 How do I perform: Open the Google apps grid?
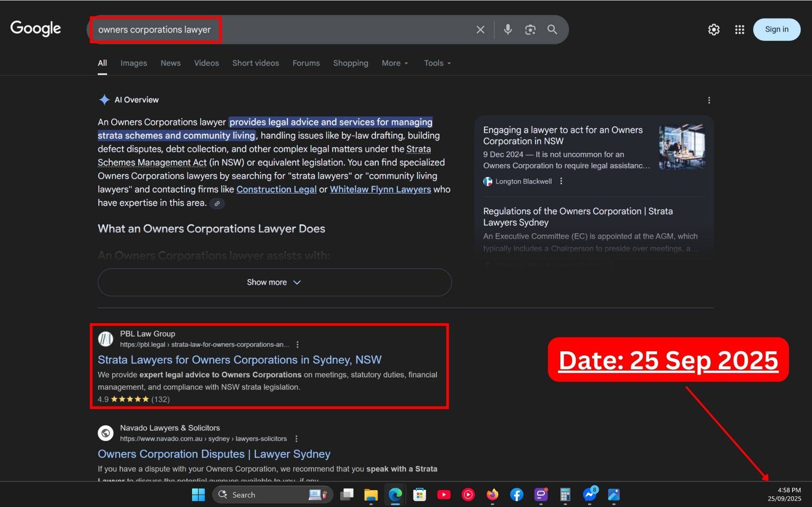(x=739, y=30)
